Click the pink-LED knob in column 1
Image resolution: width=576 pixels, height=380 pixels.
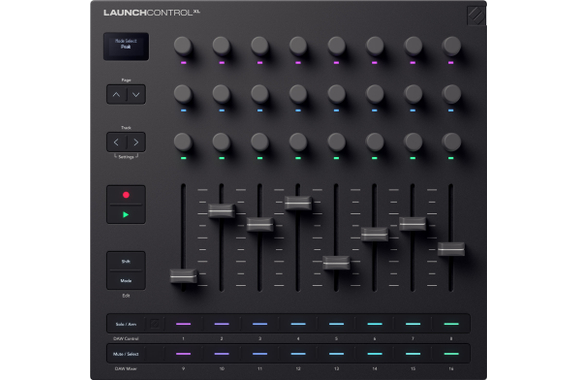183,46
